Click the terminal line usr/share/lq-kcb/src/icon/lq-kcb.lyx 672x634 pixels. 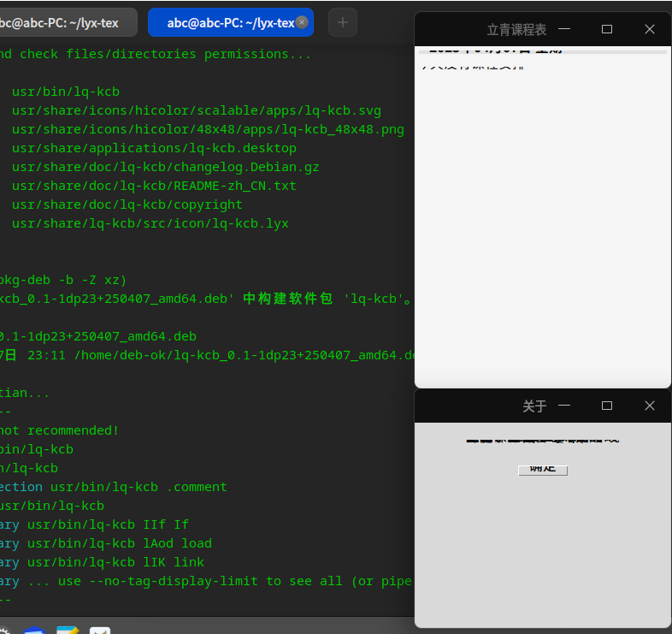(150, 224)
